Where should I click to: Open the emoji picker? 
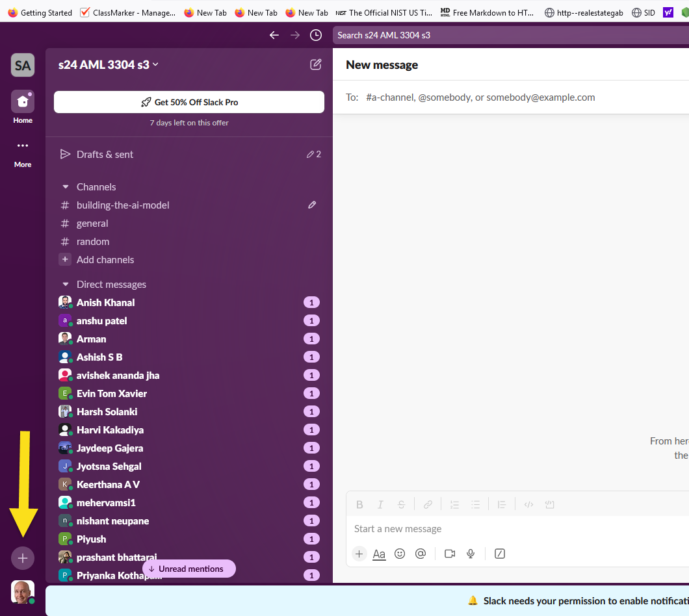coord(400,554)
